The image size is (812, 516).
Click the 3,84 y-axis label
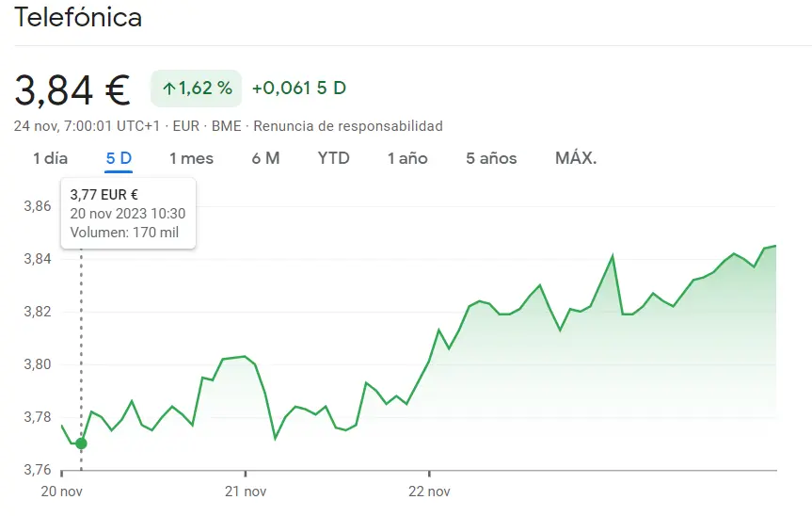pos(38,259)
